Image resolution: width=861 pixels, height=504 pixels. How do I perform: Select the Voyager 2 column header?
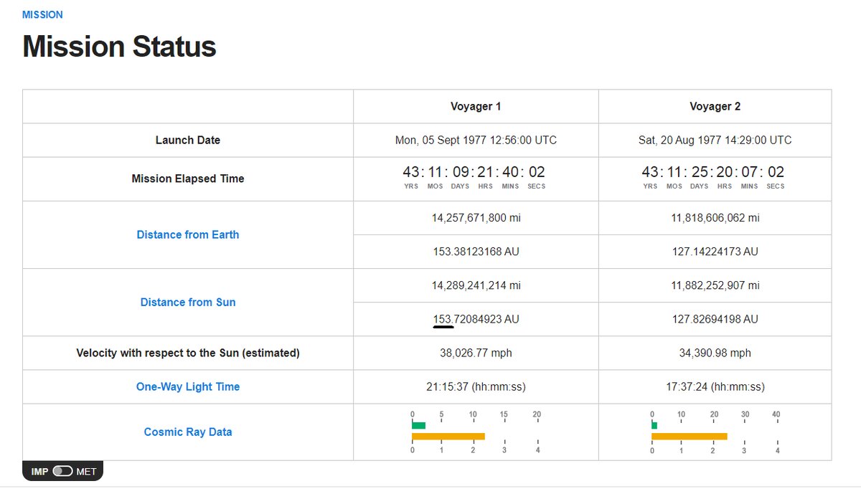pyautogui.click(x=715, y=106)
